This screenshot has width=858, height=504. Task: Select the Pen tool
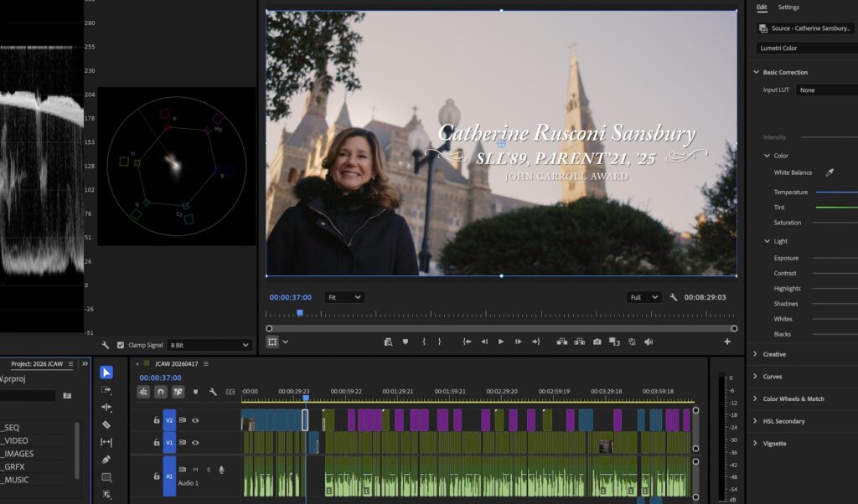tap(106, 460)
